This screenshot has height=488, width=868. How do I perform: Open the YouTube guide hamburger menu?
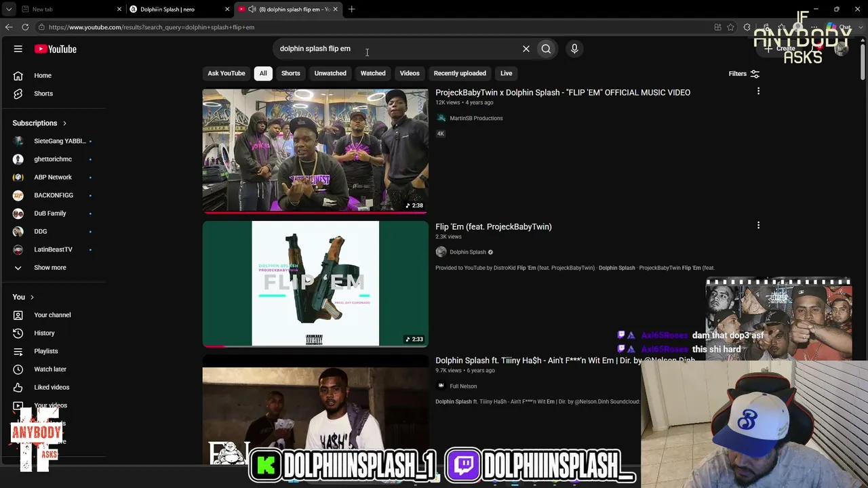tap(18, 49)
